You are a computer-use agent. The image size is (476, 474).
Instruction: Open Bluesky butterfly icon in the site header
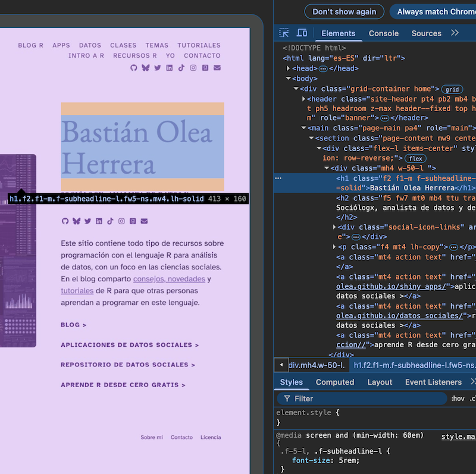point(145,68)
